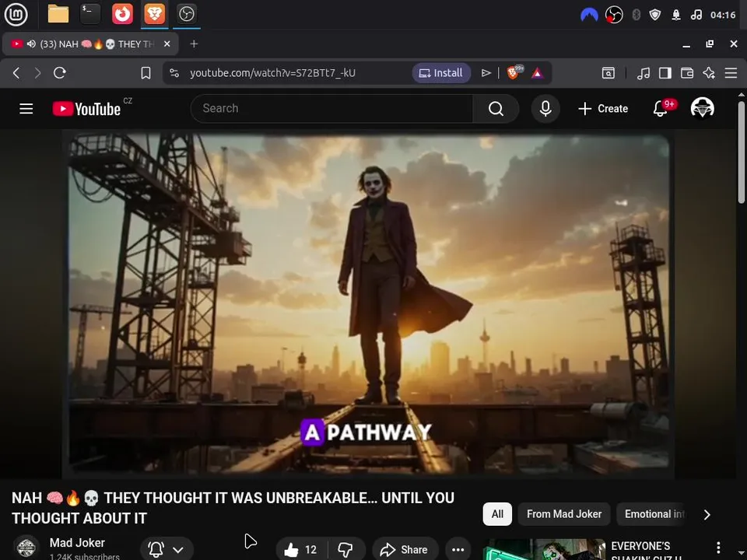Viewport: 747px width, 560px height.
Task: Open the Leo AI assistant icon
Action: tap(709, 73)
